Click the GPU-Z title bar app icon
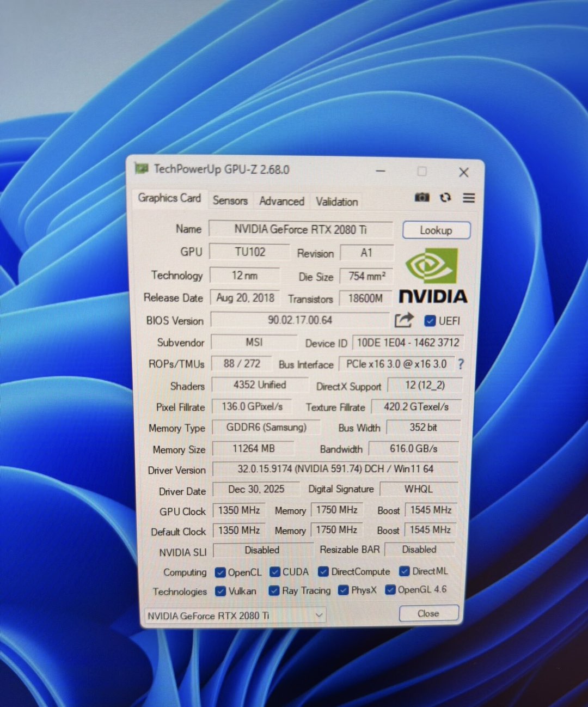Viewport: 588px width, 707px height. (x=142, y=168)
